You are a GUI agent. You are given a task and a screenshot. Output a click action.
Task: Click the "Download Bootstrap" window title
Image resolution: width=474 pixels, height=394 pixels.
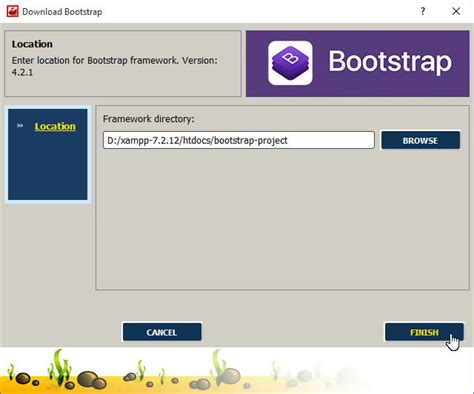(x=62, y=12)
